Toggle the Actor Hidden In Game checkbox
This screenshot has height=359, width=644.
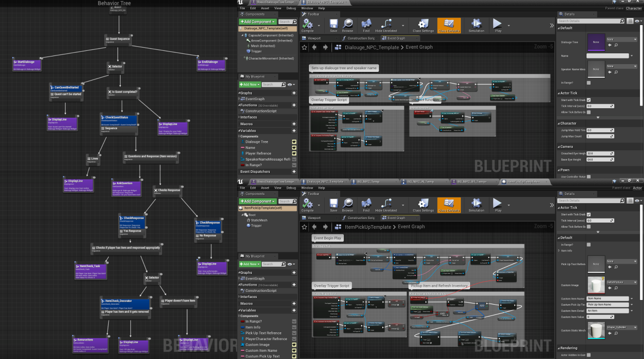click(x=589, y=355)
